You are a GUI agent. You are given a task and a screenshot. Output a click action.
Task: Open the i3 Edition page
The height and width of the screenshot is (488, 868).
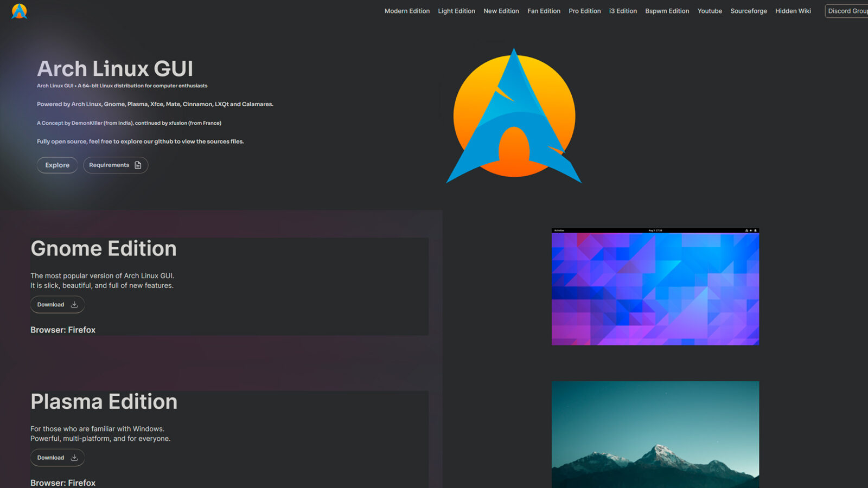(623, 11)
